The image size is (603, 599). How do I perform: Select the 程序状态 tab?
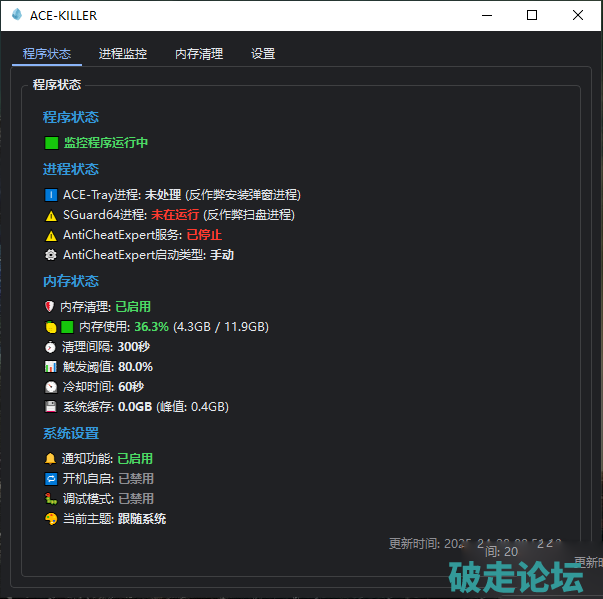[x=47, y=54]
